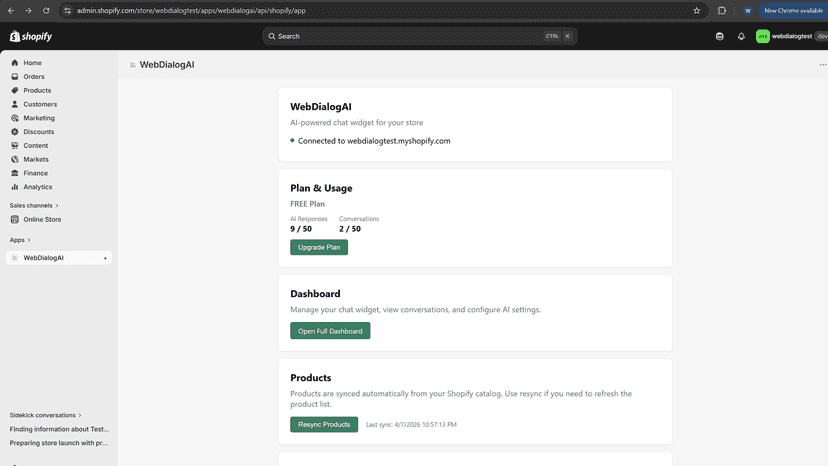Click the Markets globe icon in the sidebar
The width and height of the screenshot is (828, 466).
(x=15, y=159)
